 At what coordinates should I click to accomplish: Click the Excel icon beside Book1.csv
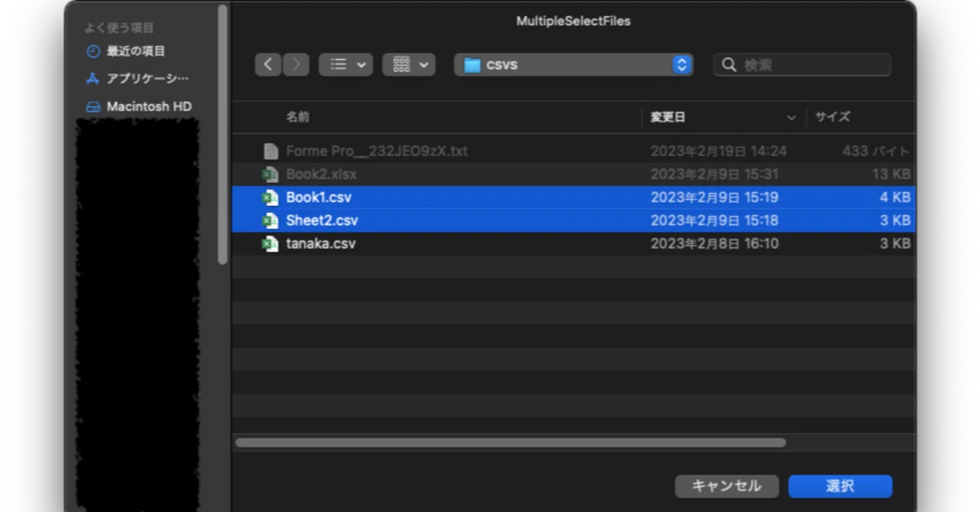pyautogui.click(x=269, y=197)
